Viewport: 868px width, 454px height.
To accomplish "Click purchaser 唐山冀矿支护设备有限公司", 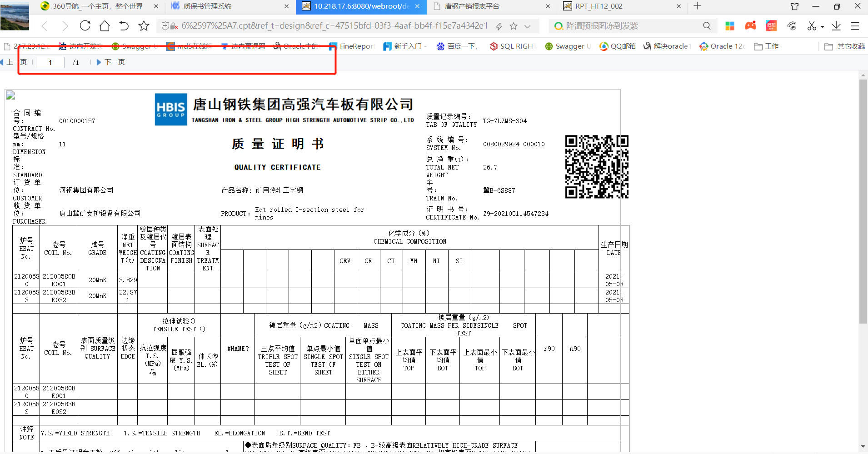I will point(100,214).
